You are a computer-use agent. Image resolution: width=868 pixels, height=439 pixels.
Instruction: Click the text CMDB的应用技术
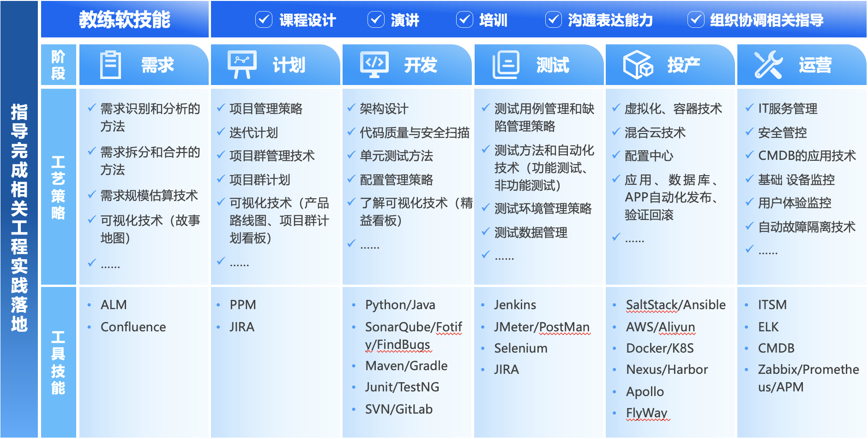(x=807, y=156)
